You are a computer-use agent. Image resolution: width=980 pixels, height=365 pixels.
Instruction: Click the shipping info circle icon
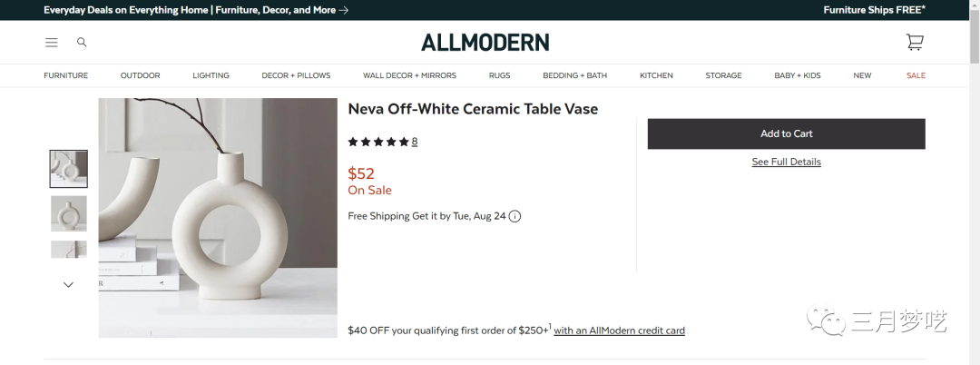click(x=515, y=216)
